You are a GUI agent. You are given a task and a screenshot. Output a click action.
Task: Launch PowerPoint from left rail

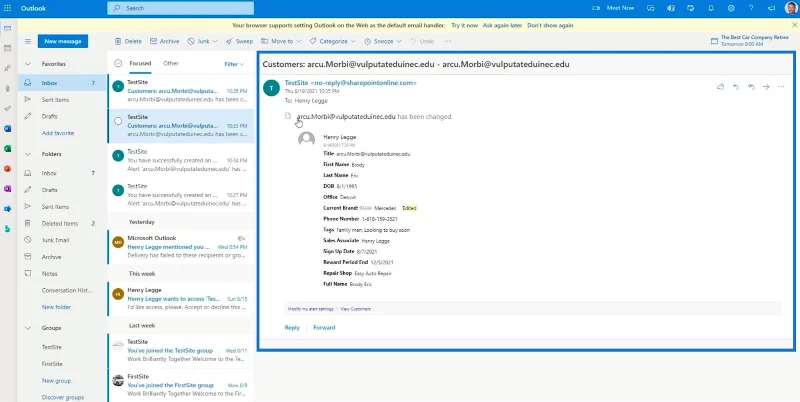(x=7, y=168)
